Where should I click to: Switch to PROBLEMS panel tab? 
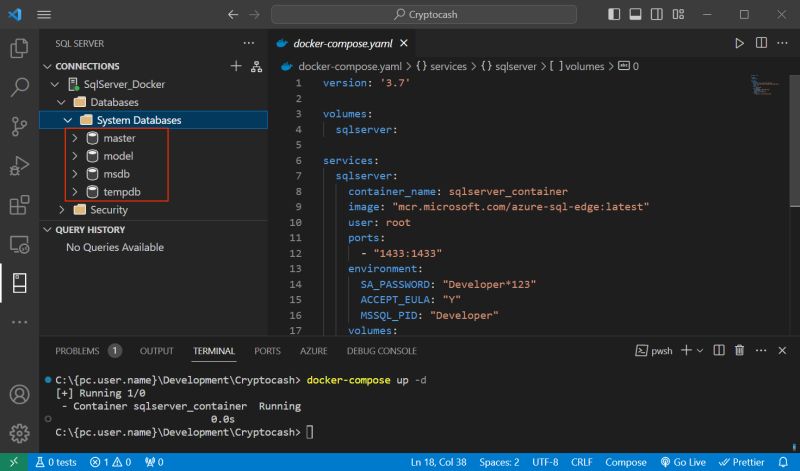coord(77,351)
